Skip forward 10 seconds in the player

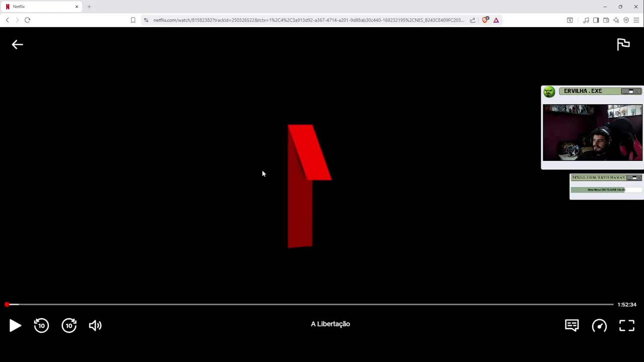69,325
